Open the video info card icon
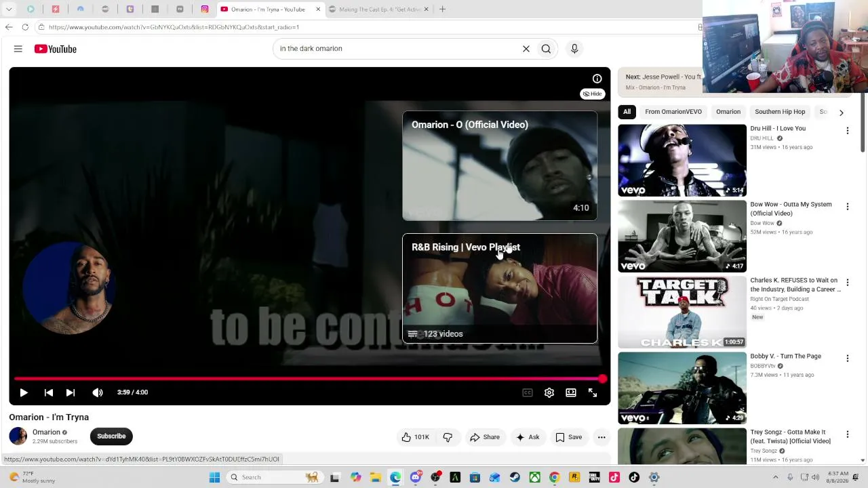The image size is (868, 488). point(597,79)
